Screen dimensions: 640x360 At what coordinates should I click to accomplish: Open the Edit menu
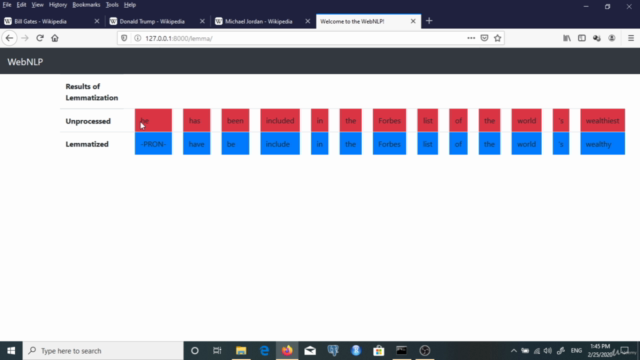[21, 5]
